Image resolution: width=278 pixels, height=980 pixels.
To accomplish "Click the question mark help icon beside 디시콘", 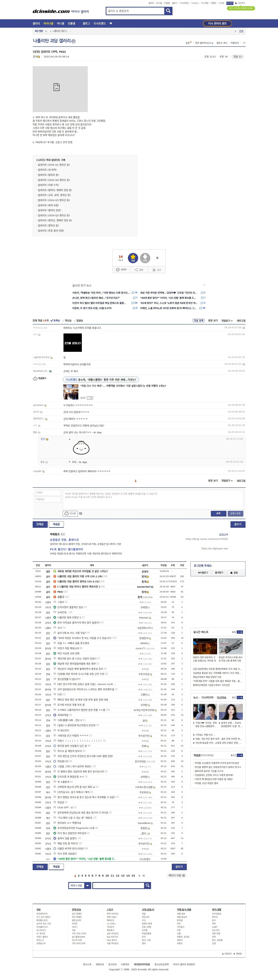I will [x=81, y=514].
